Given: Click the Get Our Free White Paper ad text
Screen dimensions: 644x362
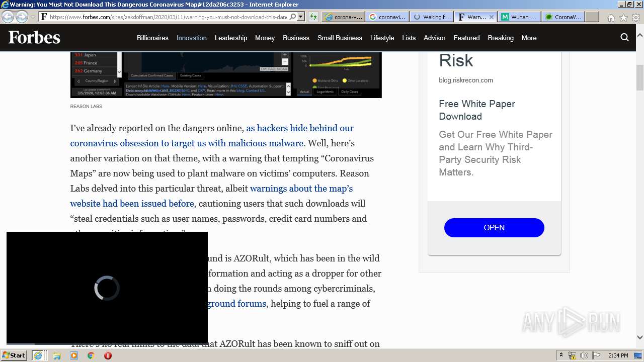Looking at the screenshot, I should click(496, 153).
